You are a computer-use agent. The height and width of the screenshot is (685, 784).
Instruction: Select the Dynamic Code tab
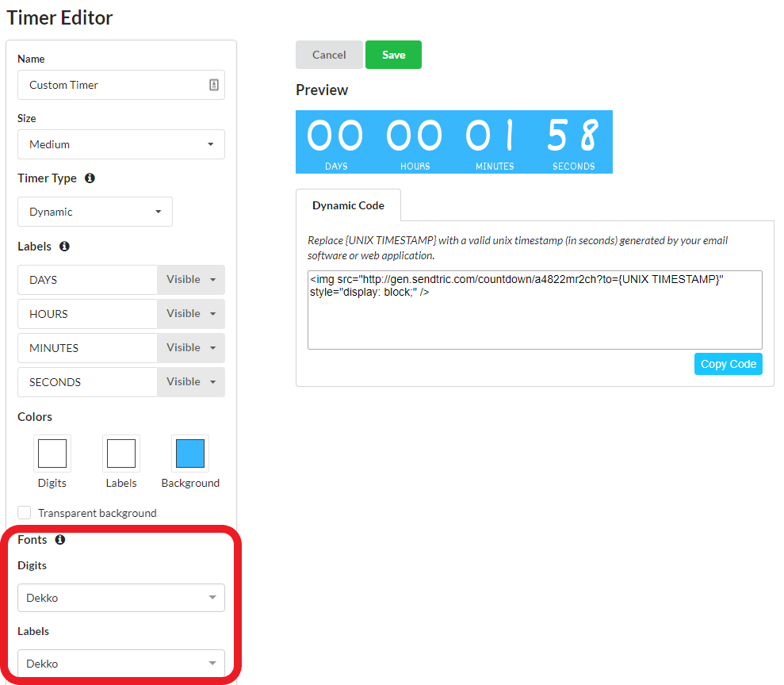(348, 205)
